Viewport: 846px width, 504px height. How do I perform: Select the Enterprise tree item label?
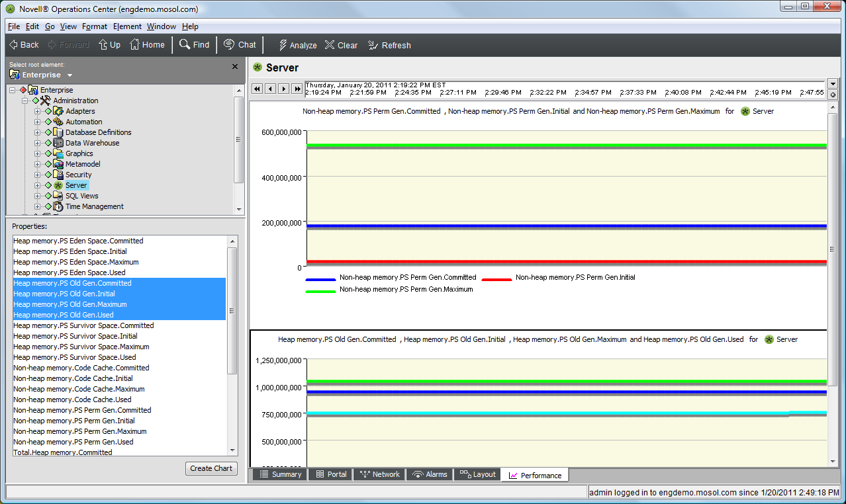tap(57, 90)
